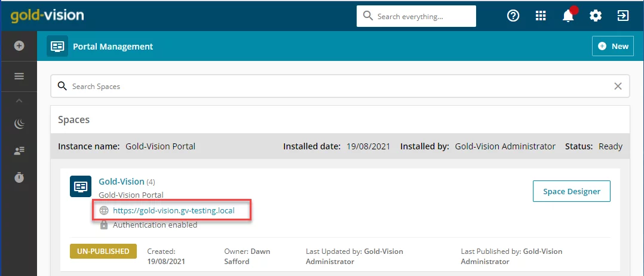Open the https://gold-vision.gv-testing.local link
This screenshot has height=276, width=644.
pos(174,211)
